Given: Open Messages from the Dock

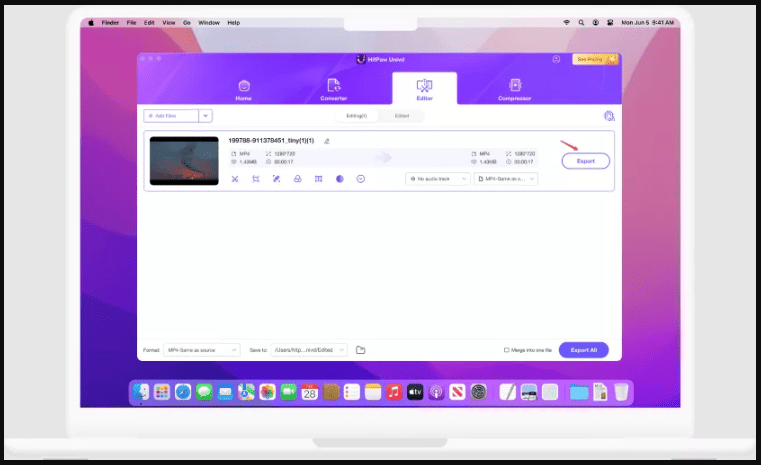Looking at the screenshot, I should [204, 392].
